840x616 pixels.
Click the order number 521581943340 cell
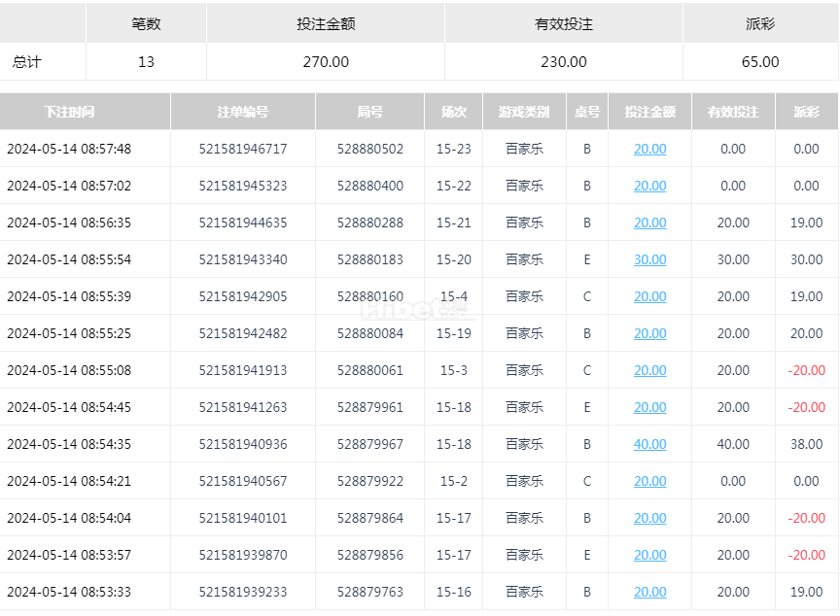(x=243, y=259)
